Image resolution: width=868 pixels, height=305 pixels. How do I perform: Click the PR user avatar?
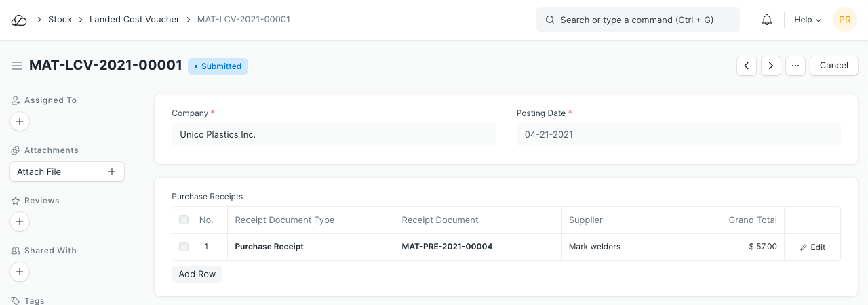pos(844,20)
